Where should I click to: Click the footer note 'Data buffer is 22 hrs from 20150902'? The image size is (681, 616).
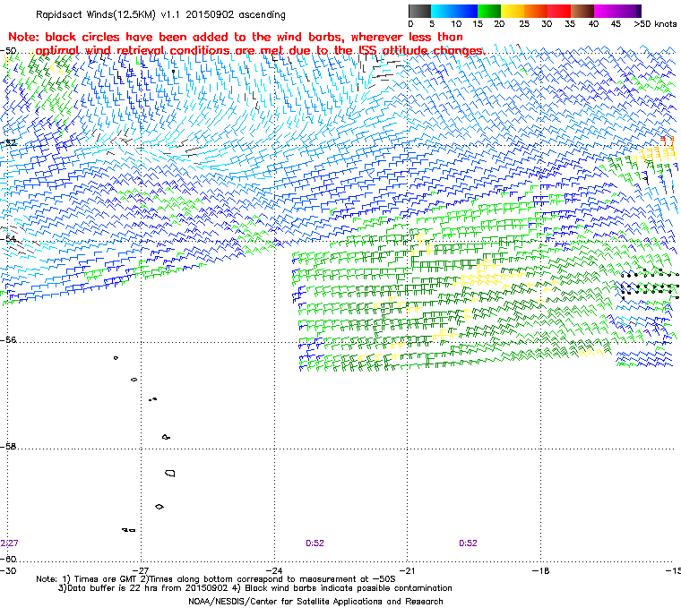[x=148, y=588]
